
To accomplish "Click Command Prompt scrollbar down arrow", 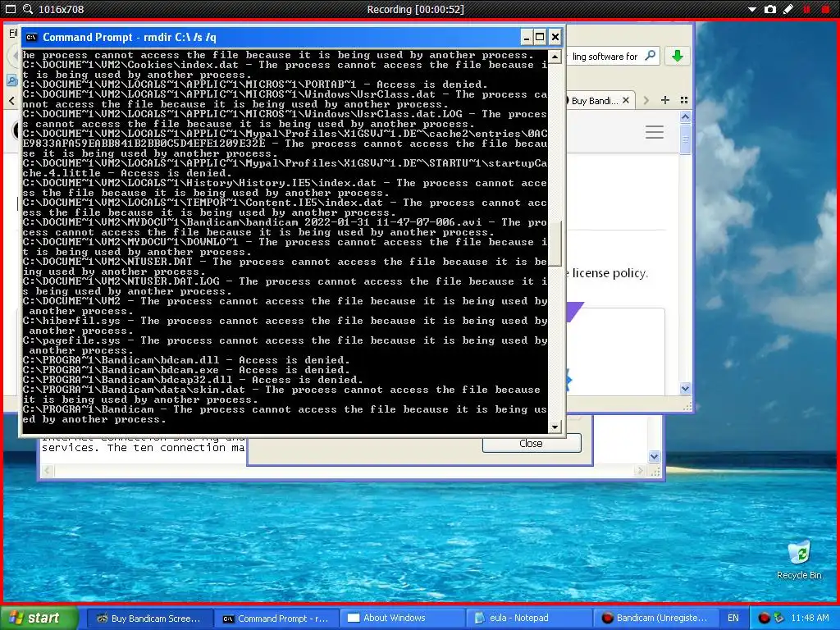I will click(555, 427).
